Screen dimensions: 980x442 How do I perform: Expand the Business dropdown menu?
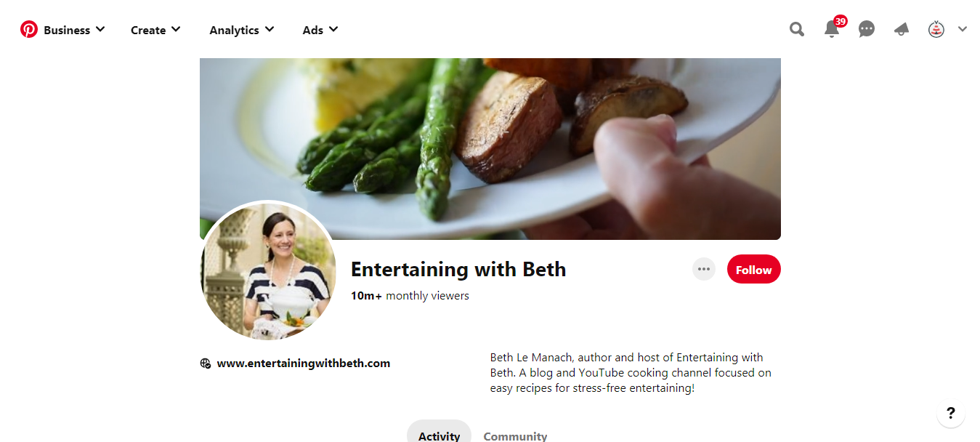[74, 30]
